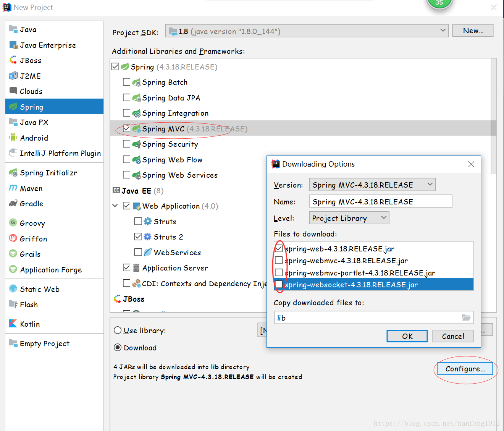Image resolution: width=504 pixels, height=431 pixels.
Task: Select the Gradle elephant icon
Action: 13,204
